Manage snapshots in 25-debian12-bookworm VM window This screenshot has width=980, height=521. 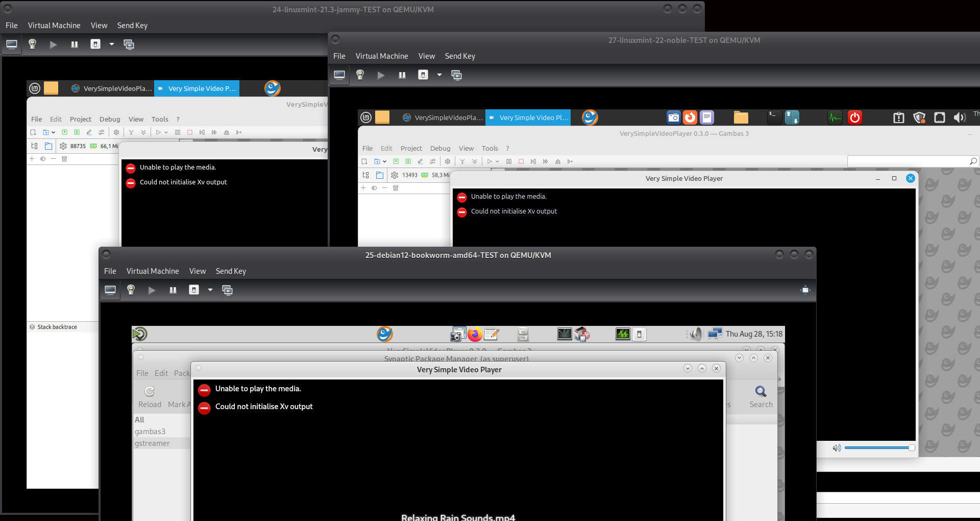click(228, 290)
